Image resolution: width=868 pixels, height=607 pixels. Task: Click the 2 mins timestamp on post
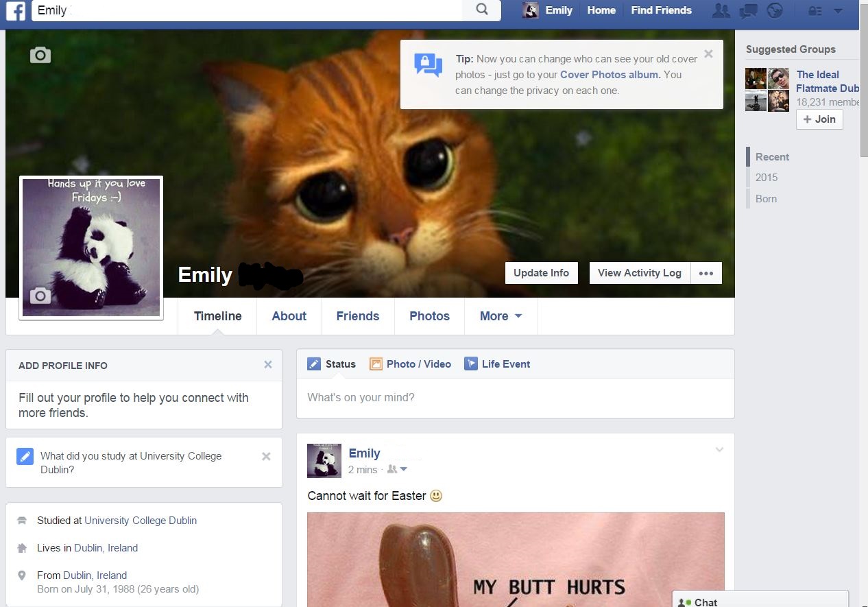363,470
